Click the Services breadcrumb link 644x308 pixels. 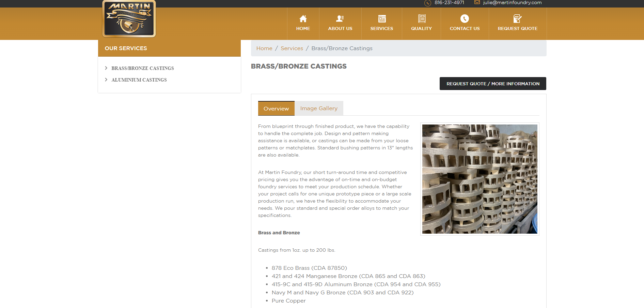(292, 48)
